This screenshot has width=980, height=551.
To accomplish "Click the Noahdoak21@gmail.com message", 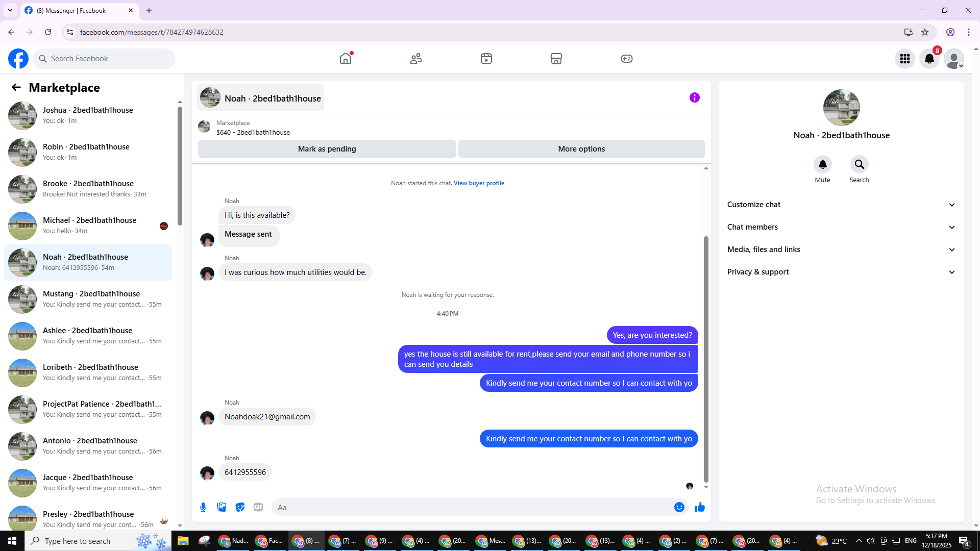I will coord(267,417).
